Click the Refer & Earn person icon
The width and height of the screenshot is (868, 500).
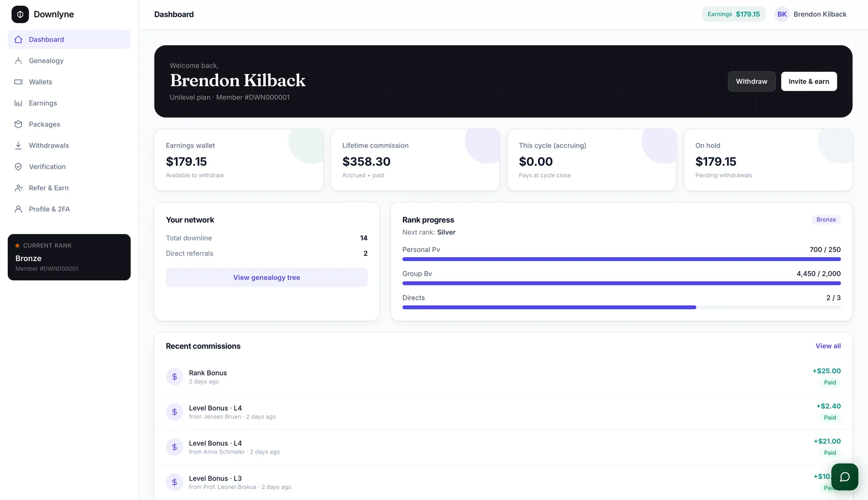(x=19, y=188)
